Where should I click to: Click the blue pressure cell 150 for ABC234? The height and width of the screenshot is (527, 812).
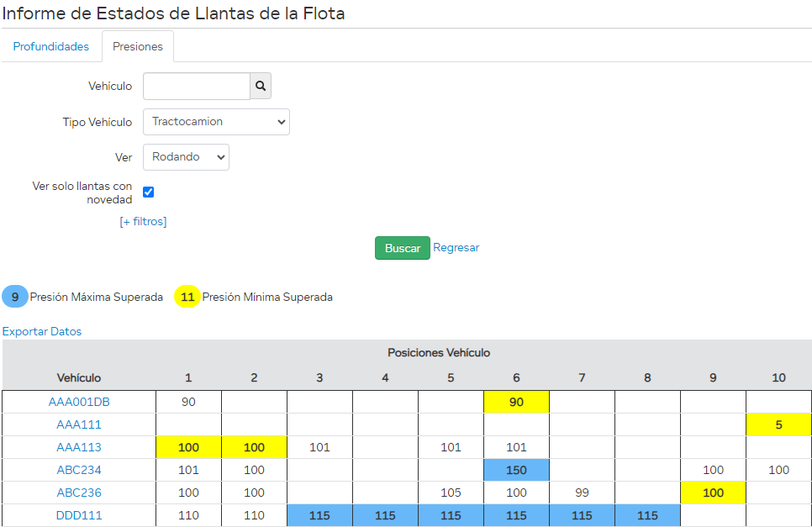(x=516, y=470)
